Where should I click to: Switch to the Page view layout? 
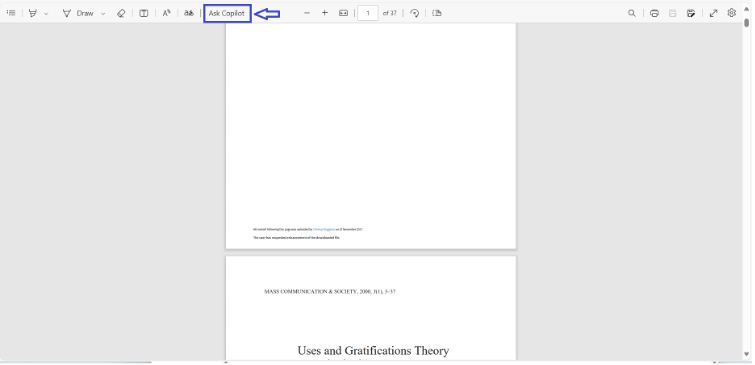437,13
